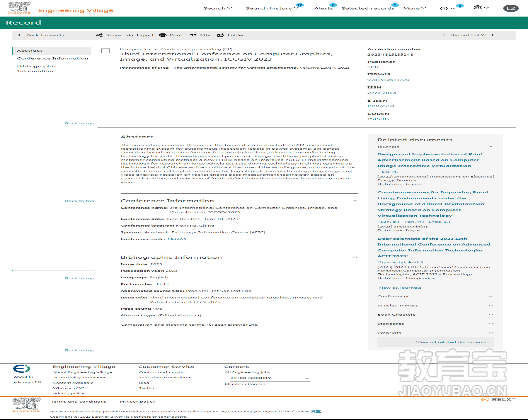Viewport: 528px width, 420px height.
Task: Open the first related document title
Action: [430, 160]
